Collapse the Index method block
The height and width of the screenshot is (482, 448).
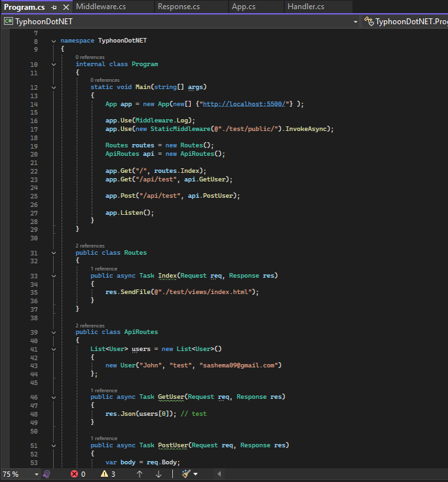(54, 276)
